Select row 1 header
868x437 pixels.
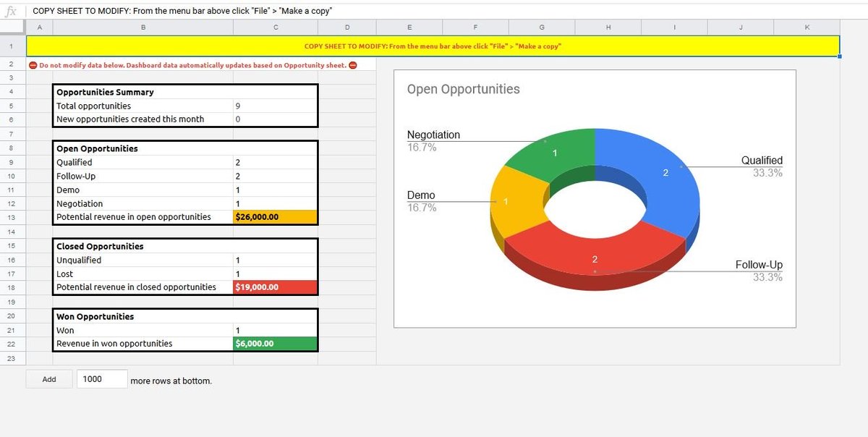[12, 46]
